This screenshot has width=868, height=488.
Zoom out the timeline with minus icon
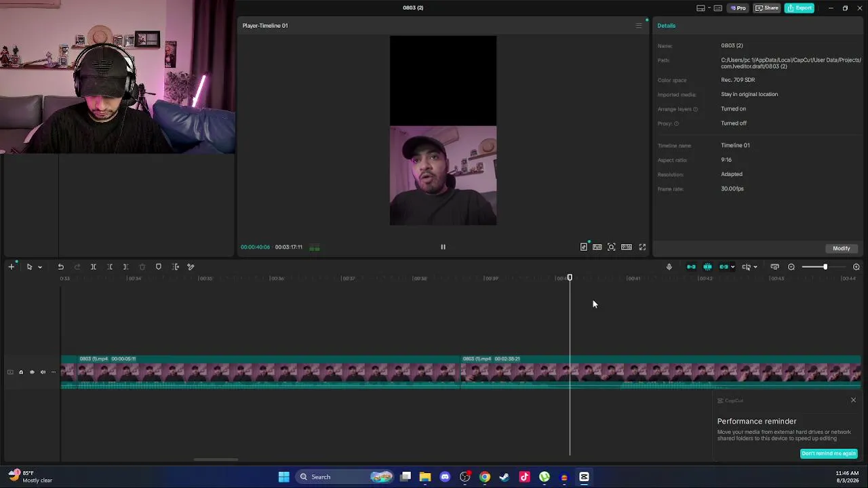pos(791,267)
